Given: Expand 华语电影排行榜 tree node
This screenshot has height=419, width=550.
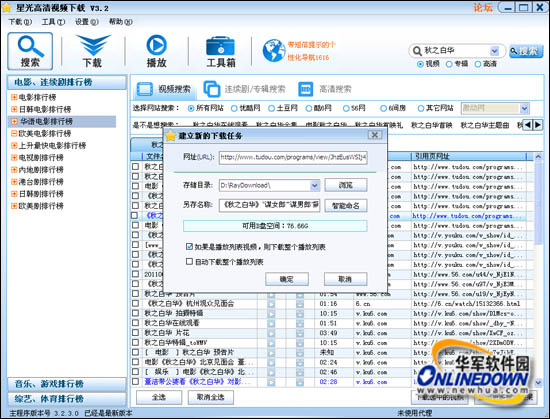Looking at the screenshot, I should (14, 121).
